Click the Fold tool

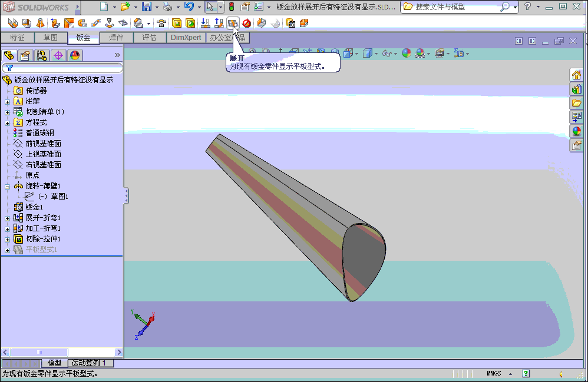tap(219, 23)
